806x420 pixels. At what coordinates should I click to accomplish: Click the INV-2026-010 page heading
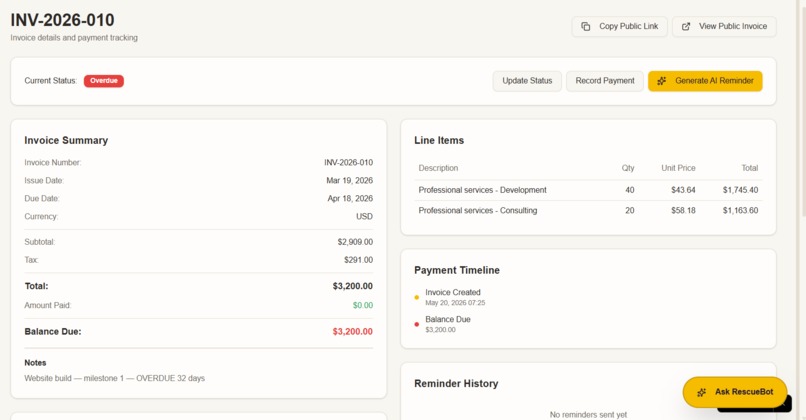pos(62,20)
